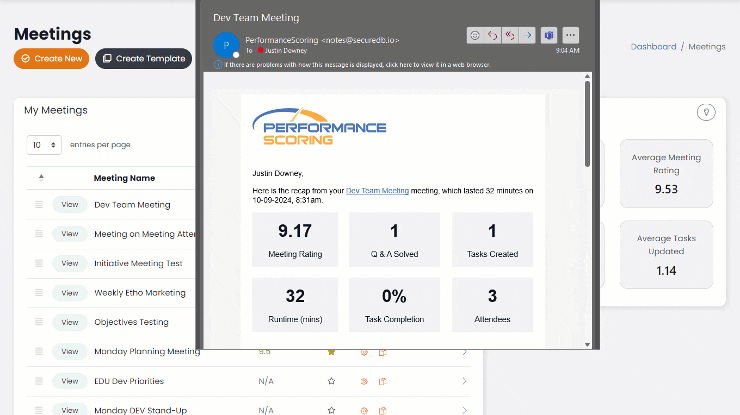Open the more actions ellipsis menu
Viewport: 740px width, 415px height.
point(570,36)
